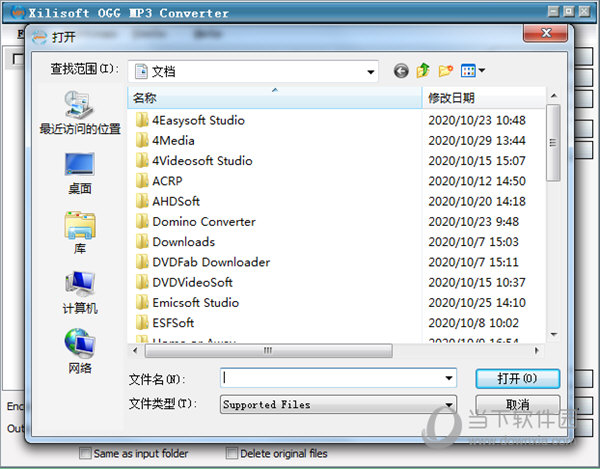Click date 2020/10/7 15:03 cell
The image size is (600, 469).
pyautogui.click(x=473, y=242)
